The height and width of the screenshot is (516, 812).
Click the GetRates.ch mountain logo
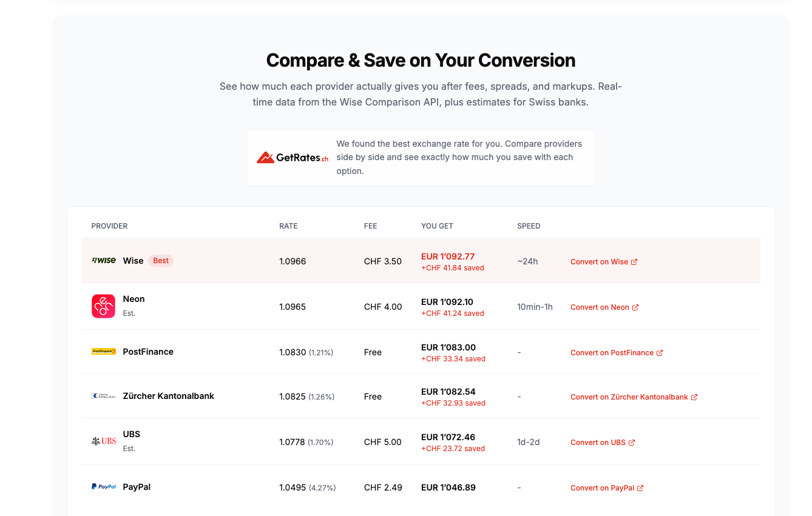click(267, 156)
